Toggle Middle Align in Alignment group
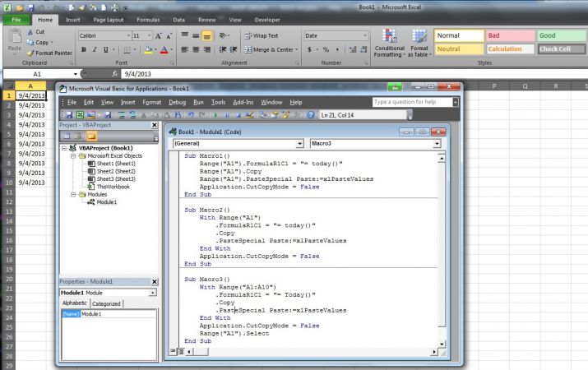The image size is (588, 370). pyautogui.click(x=196, y=35)
